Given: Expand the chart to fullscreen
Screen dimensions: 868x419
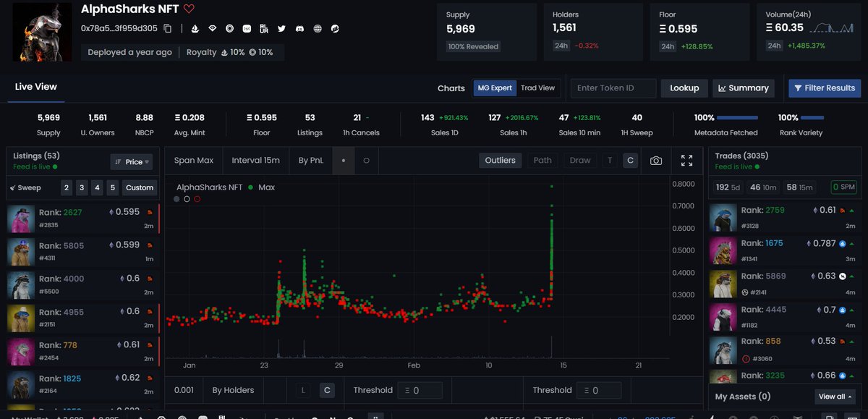Looking at the screenshot, I should (x=687, y=161).
